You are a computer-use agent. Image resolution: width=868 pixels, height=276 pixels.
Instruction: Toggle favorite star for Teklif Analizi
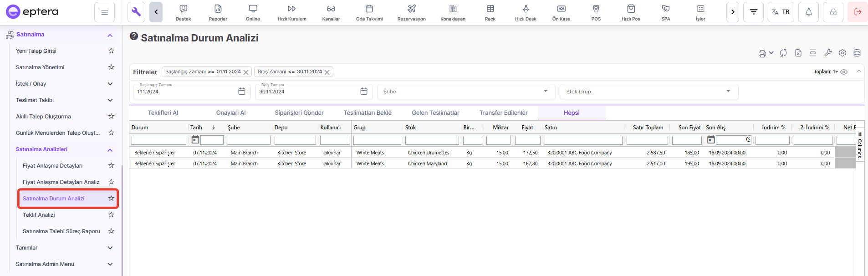[111, 215]
